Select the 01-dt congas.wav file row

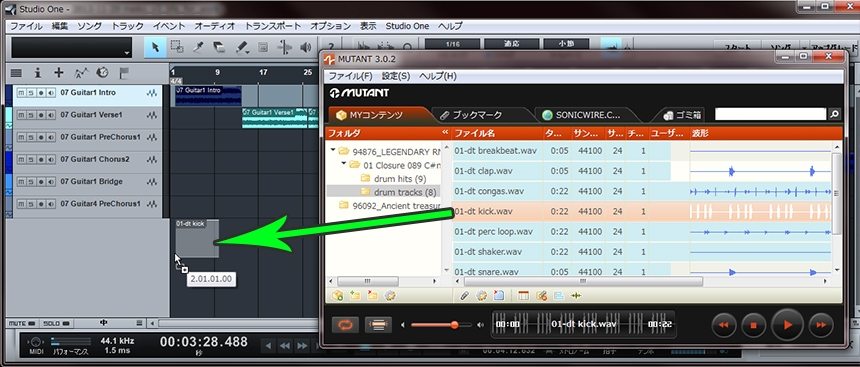[x=642, y=191]
